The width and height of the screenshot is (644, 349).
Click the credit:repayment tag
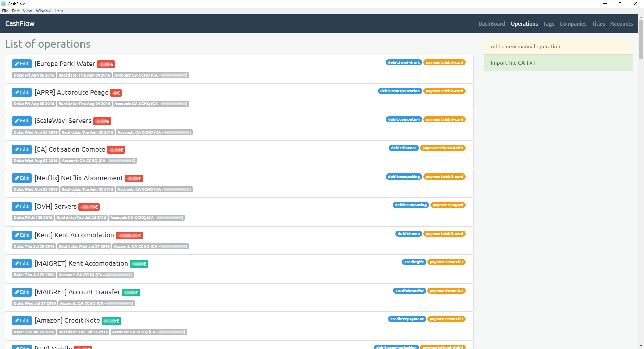[x=407, y=319]
